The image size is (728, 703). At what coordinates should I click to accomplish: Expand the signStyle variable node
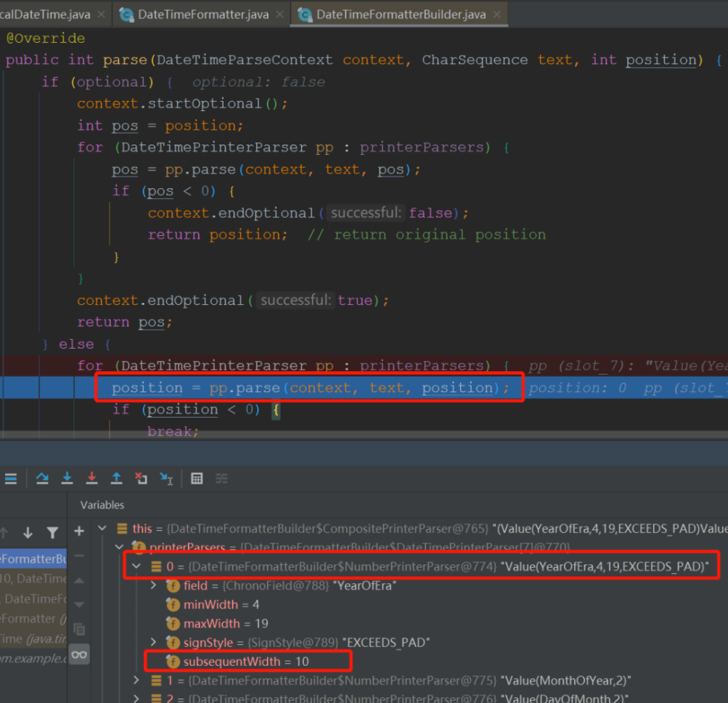pos(153,642)
